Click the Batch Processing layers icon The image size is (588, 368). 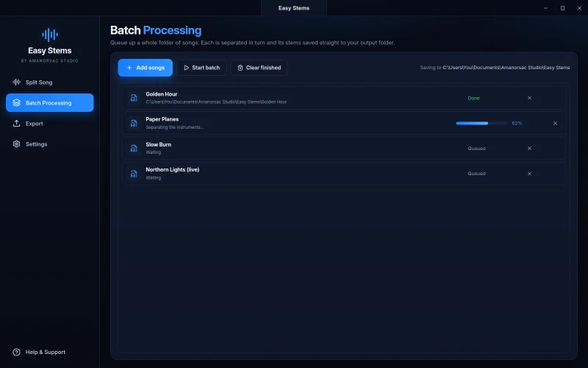(16, 102)
